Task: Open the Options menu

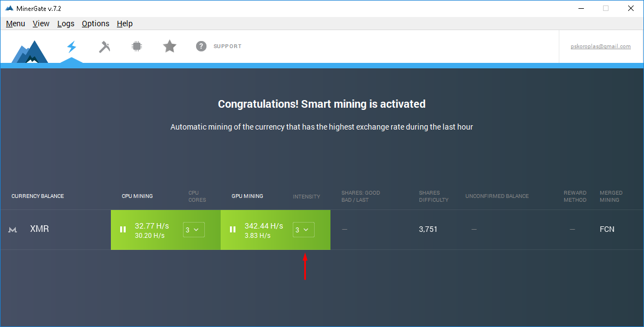Action: pos(96,24)
